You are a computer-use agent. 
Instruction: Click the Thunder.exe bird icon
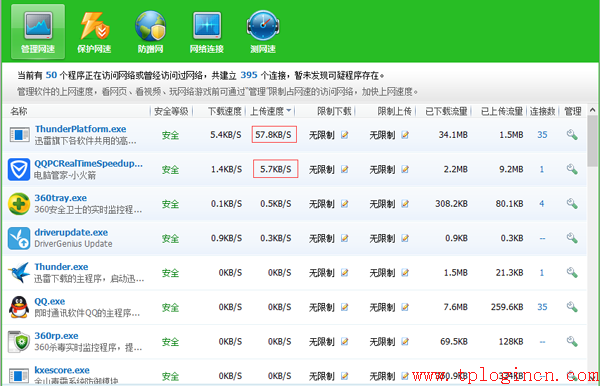click(x=19, y=272)
